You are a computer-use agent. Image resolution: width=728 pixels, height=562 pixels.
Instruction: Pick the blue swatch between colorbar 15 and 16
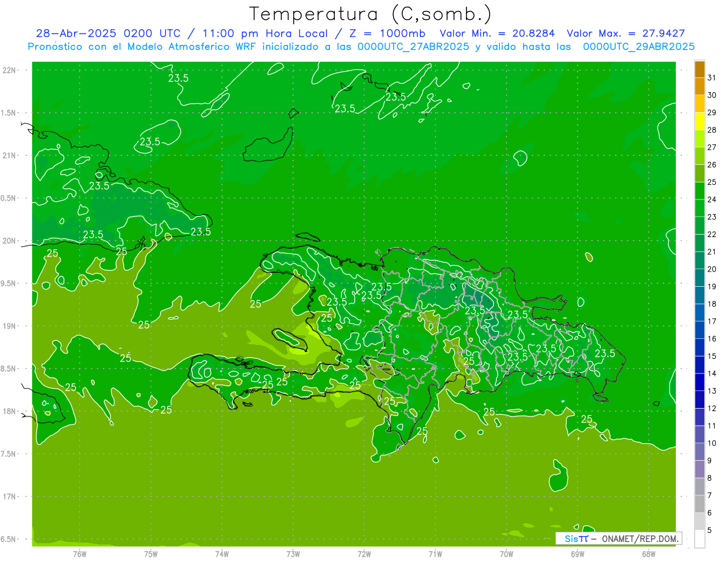[x=700, y=347]
